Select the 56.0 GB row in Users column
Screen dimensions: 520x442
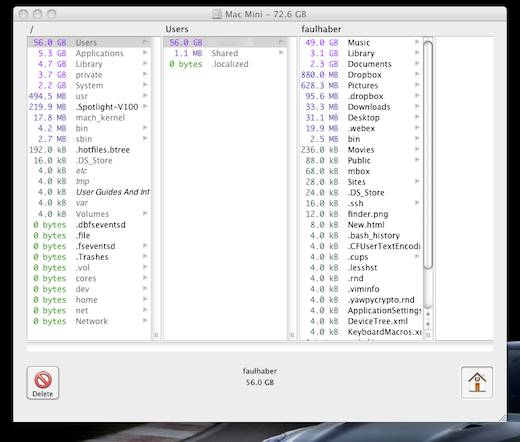(225, 42)
